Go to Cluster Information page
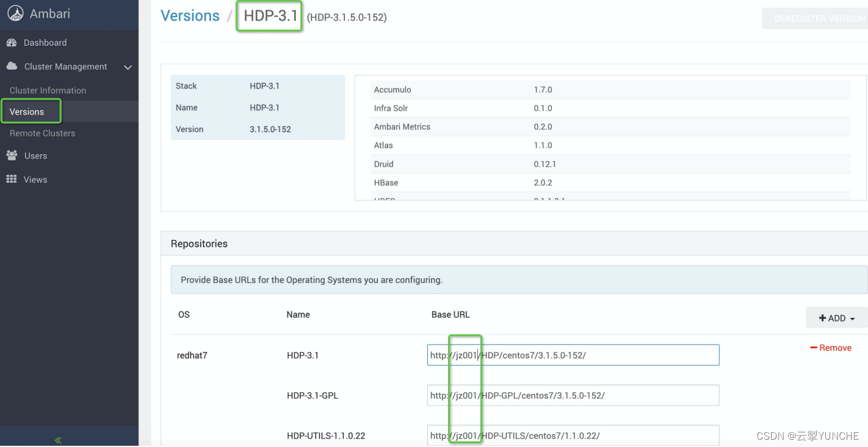Viewport: 868px width, 447px height. [x=48, y=90]
